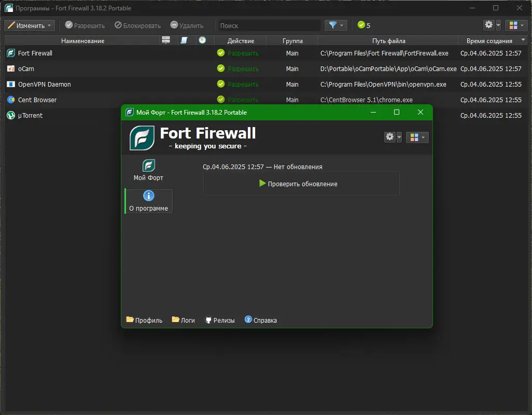Expand the Изменить dropdown arrow
Image resolution: width=532 pixels, height=415 pixels.
point(50,25)
